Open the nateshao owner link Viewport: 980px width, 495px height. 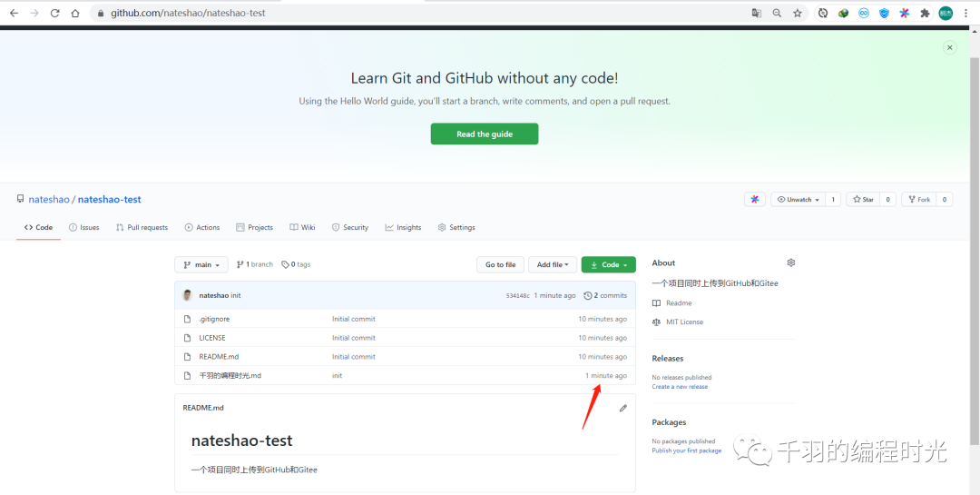coord(49,200)
